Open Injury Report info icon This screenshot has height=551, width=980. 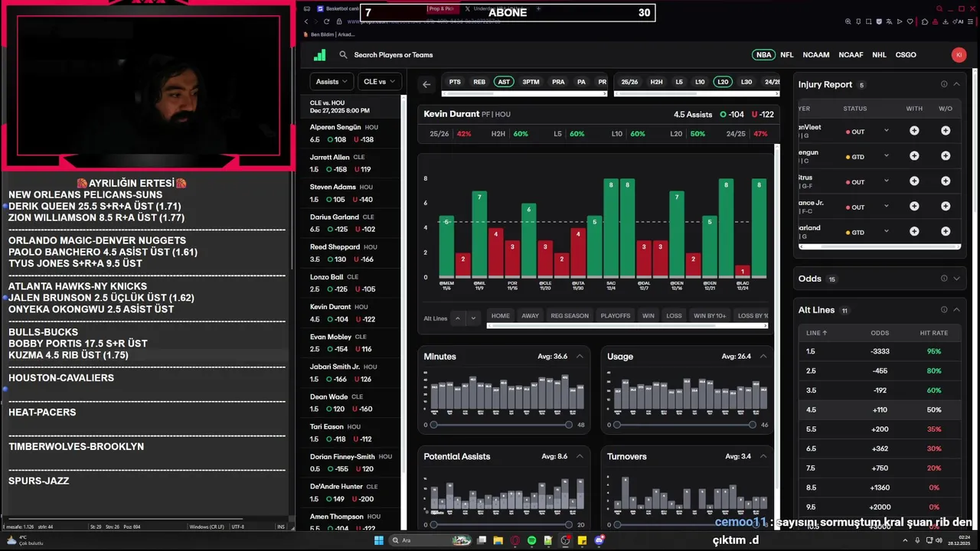(x=944, y=84)
